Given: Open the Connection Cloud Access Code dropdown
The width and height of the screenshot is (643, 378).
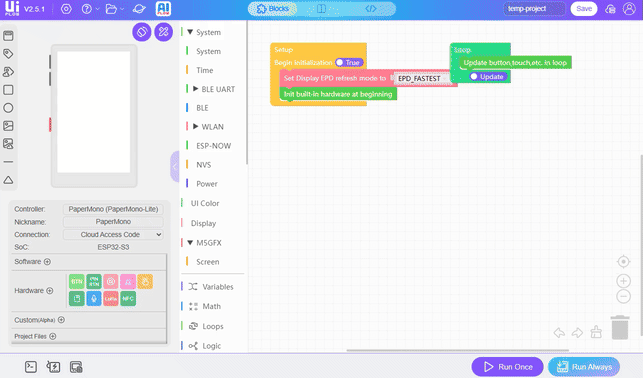Looking at the screenshot, I should [113, 235].
